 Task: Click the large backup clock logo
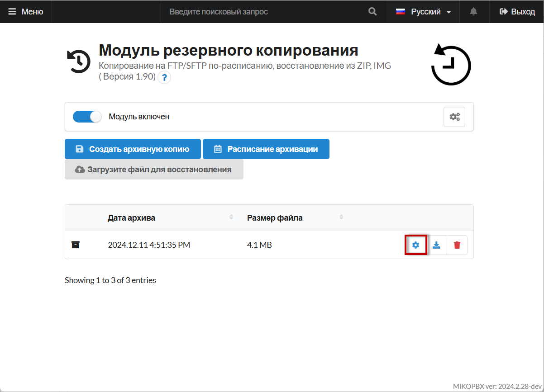[451, 65]
